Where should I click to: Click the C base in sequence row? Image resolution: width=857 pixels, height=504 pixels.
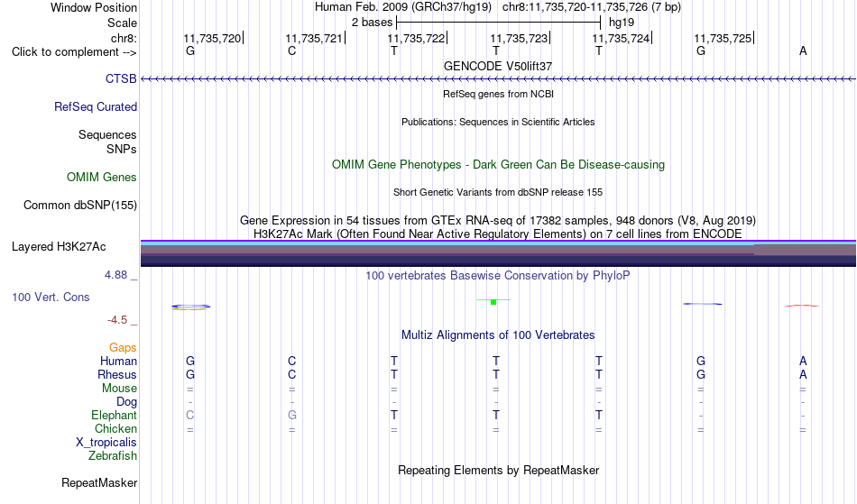pos(292,50)
